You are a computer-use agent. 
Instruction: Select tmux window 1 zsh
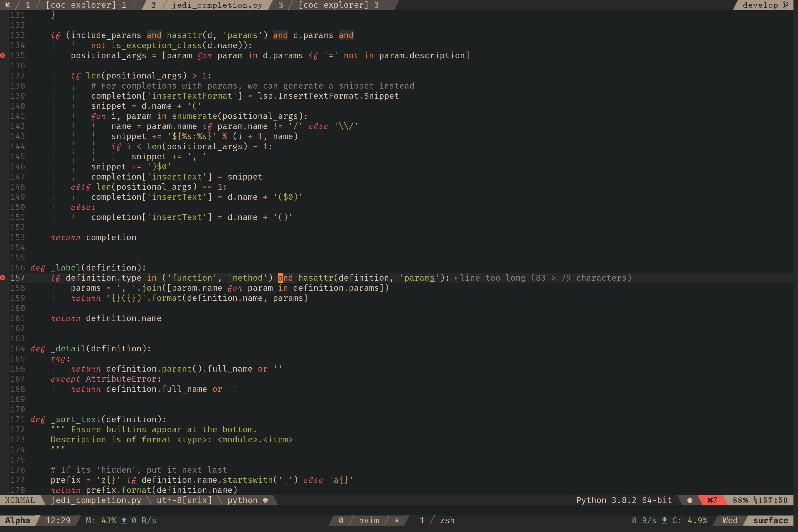pos(437,520)
